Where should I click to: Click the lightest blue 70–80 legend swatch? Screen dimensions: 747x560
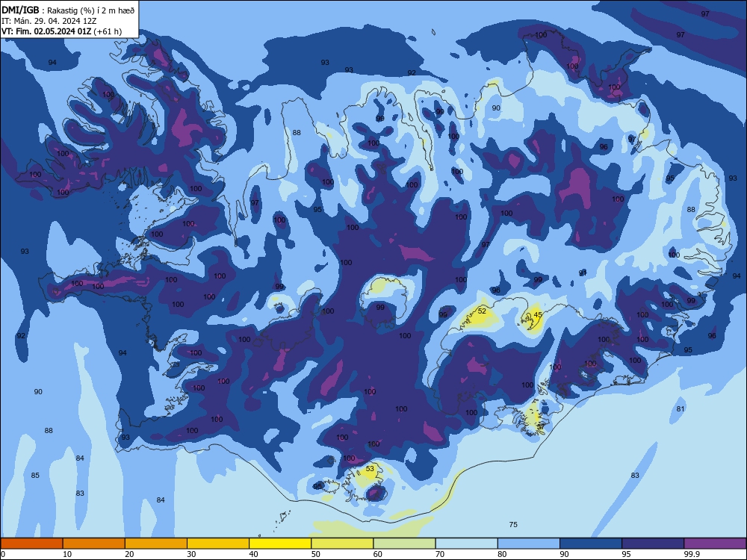tap(467, 544)
